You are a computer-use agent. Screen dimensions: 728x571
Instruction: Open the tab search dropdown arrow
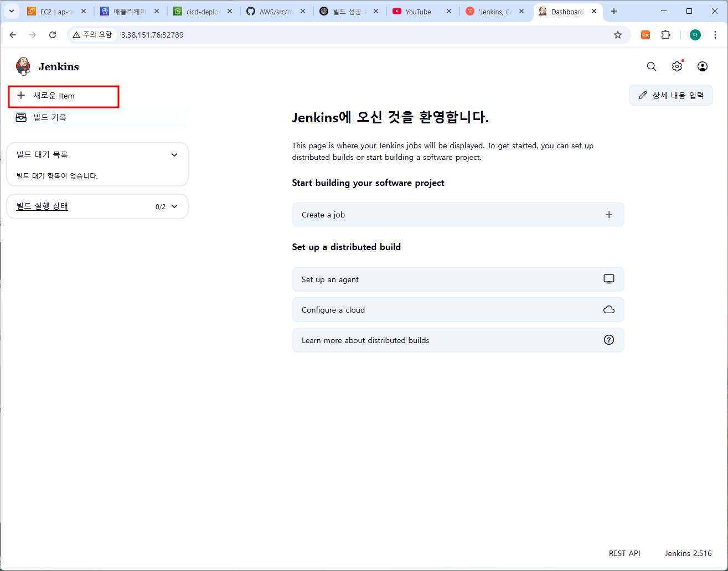click(12, 11)
